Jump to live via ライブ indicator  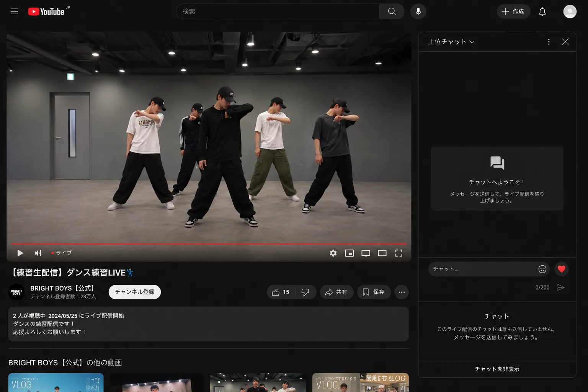coord(62,253)
